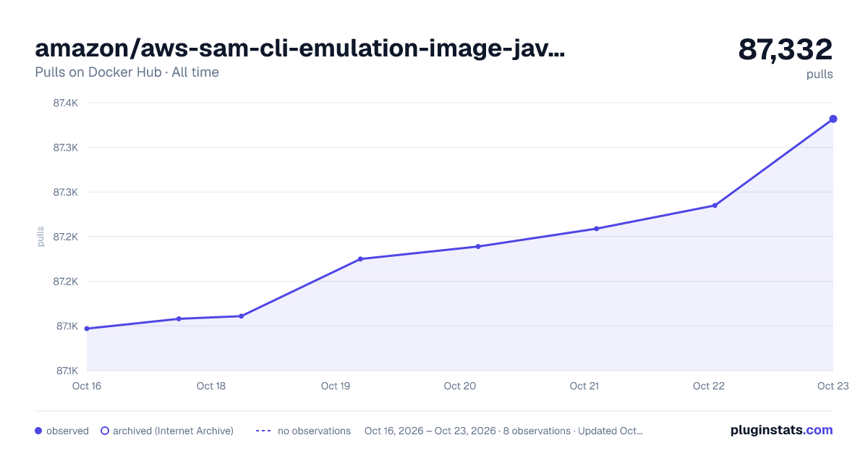Click the 'Oct 18' x-axis label
This screenshot has width=868, height=456.
click(x=211, y=386)
